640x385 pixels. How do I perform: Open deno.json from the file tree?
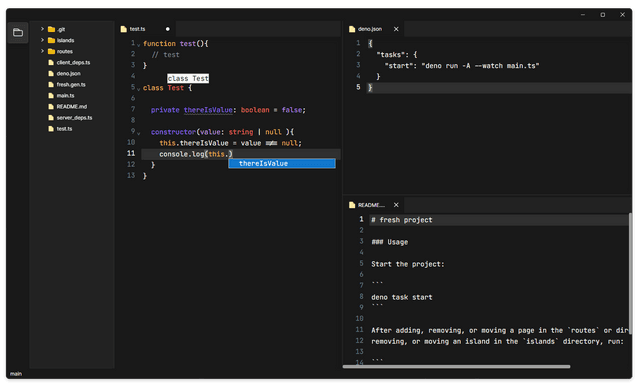(69, 73)
